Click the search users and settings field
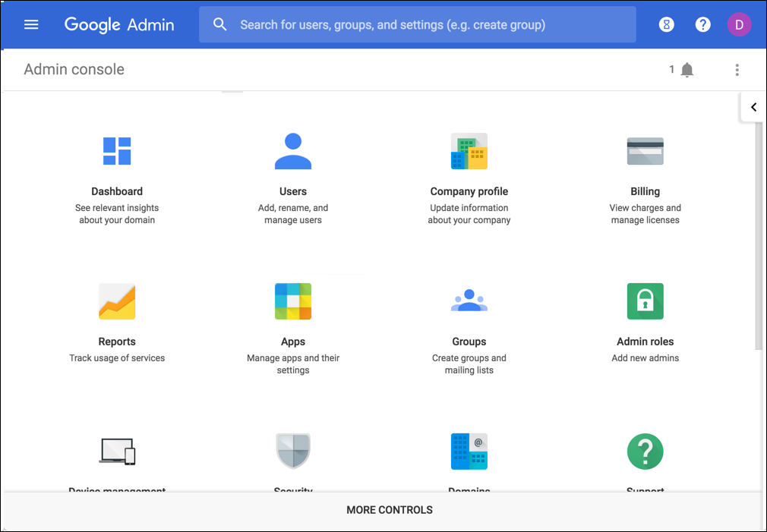Screen dimensions: 767x532 [418, 25]
